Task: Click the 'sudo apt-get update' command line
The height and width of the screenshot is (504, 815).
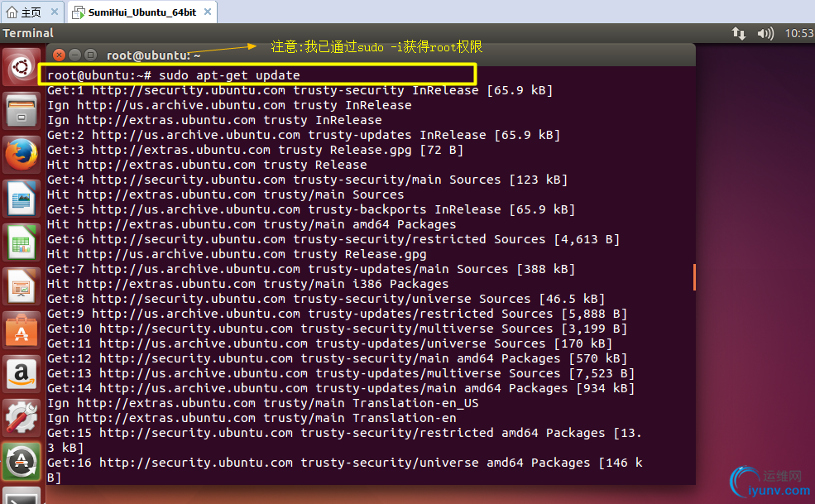Action: (x=174, y=75)
